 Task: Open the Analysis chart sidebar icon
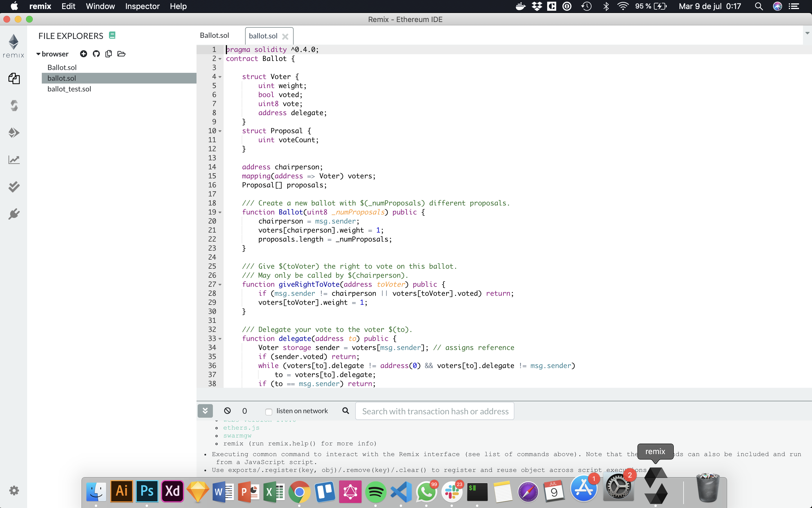[x=14, y=159]
